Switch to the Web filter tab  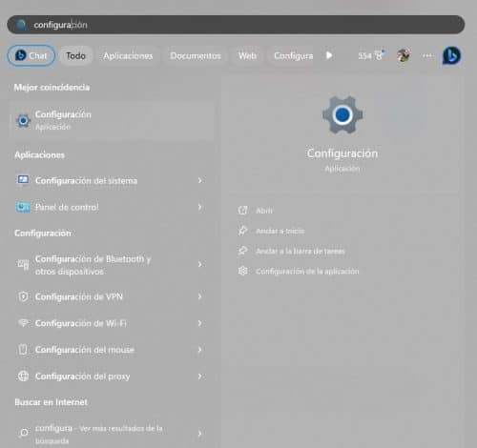click(x=247, y=55)
